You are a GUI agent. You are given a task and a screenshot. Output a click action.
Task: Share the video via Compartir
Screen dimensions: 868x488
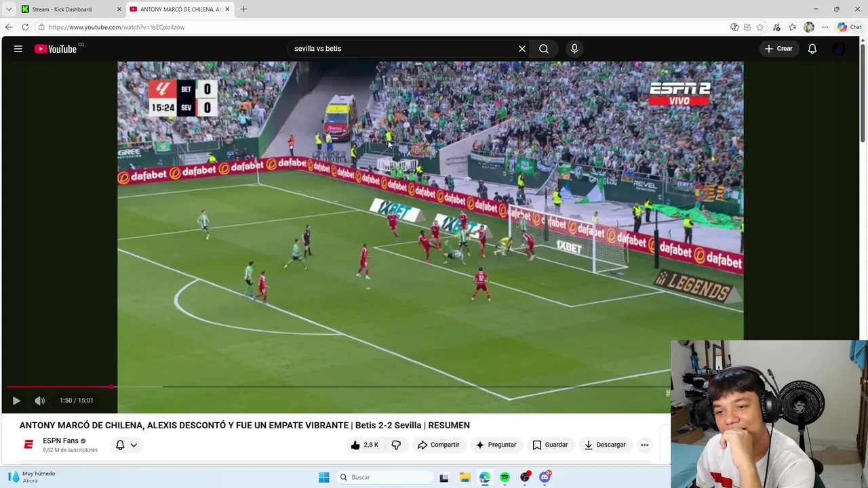click(438, 445)
